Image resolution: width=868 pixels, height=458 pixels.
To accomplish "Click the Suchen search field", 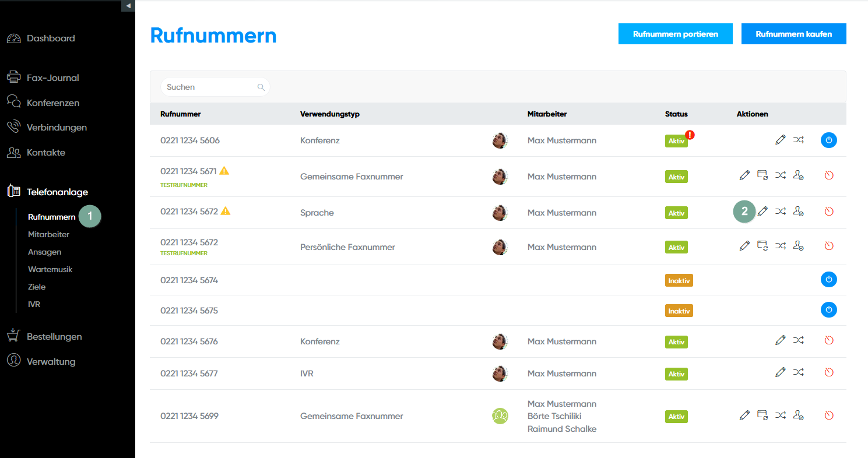I will point(210,87).
